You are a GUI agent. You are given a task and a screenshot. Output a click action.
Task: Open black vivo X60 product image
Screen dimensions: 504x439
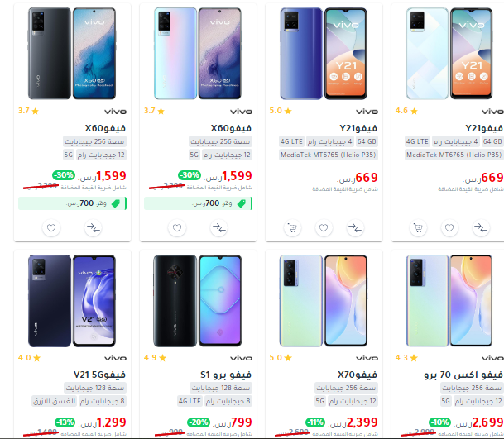click(x=72, y=54)
